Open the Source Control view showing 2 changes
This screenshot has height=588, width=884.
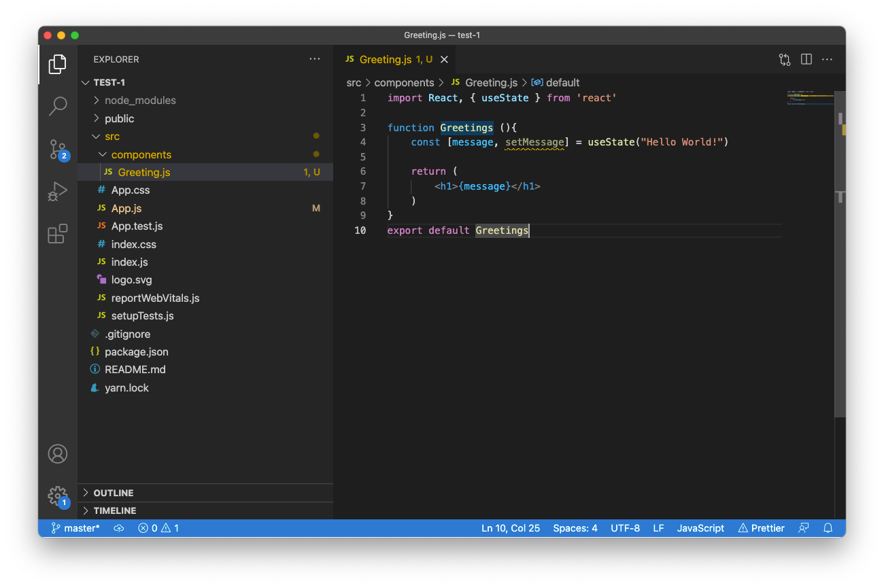click(x=58, y=149)
